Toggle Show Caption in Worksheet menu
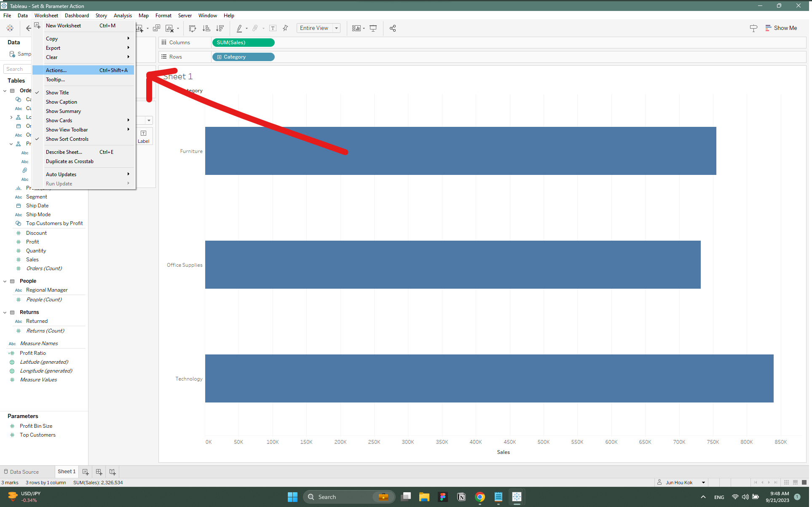812x507 pixels. [x=83, y=102]
